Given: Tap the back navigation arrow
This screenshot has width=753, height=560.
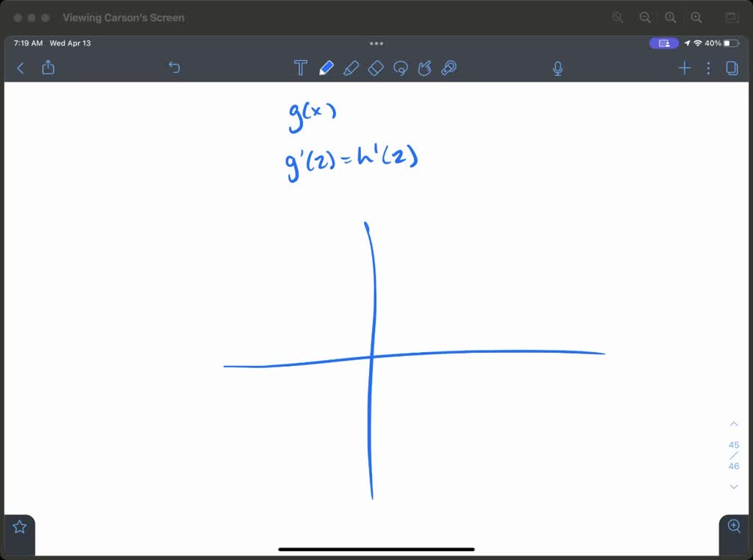Looking at the screenshot, I should (20, 68).
